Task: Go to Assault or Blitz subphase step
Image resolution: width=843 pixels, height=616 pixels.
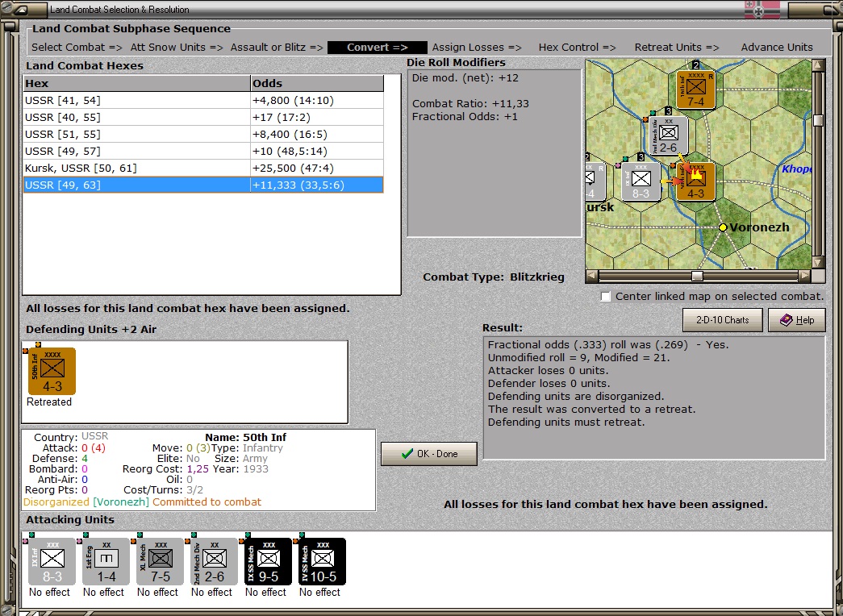Action: [x=277, y=48]
